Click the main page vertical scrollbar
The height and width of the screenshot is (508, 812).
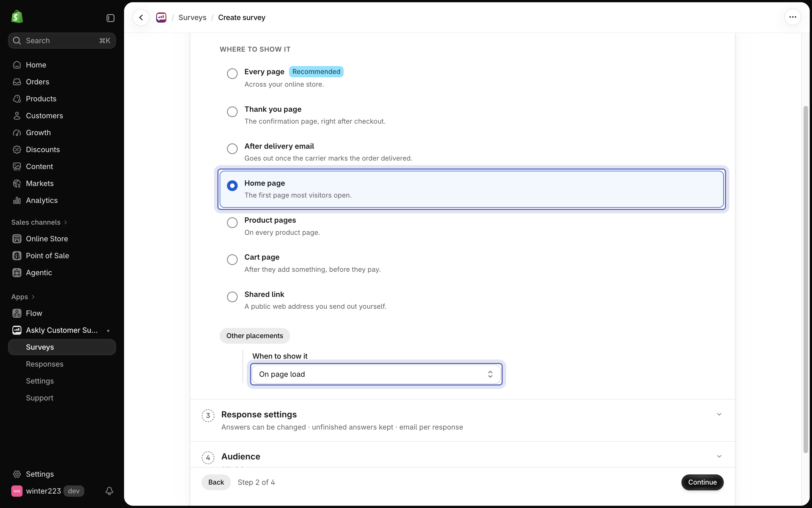click(x=806, y=279)
